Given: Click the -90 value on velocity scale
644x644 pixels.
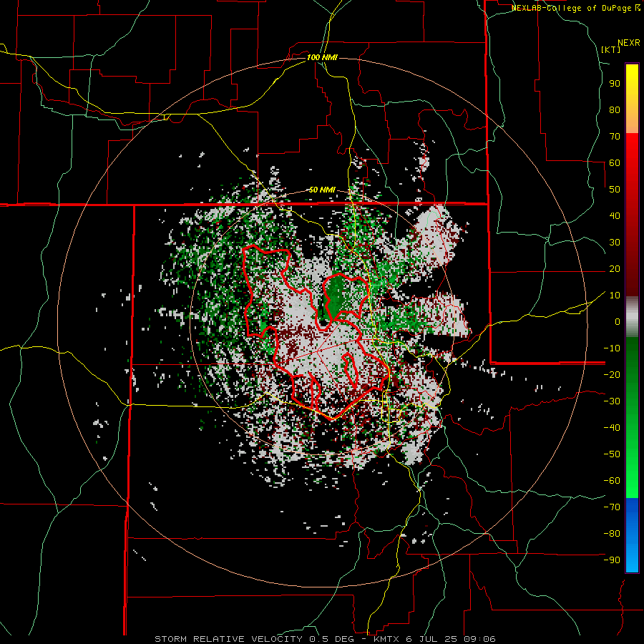Looking at the screenshot, I should pyautogui.click(x=612, y=560).
